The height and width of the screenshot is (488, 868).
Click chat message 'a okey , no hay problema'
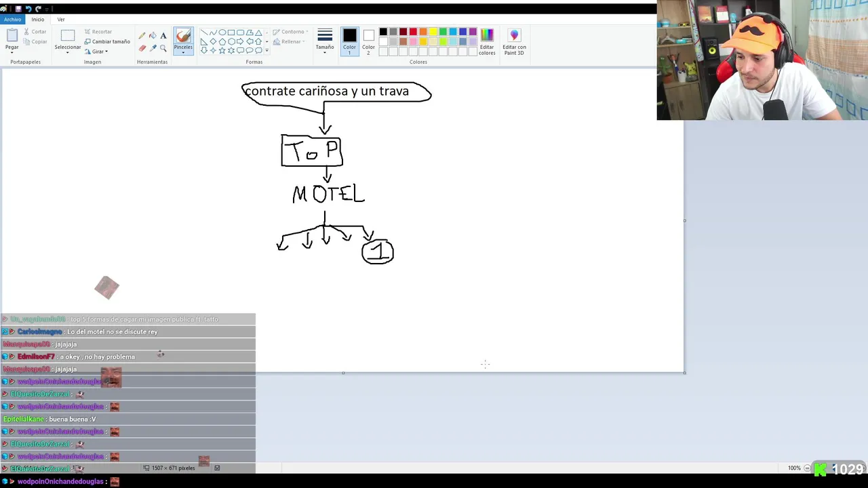point(98,357)
